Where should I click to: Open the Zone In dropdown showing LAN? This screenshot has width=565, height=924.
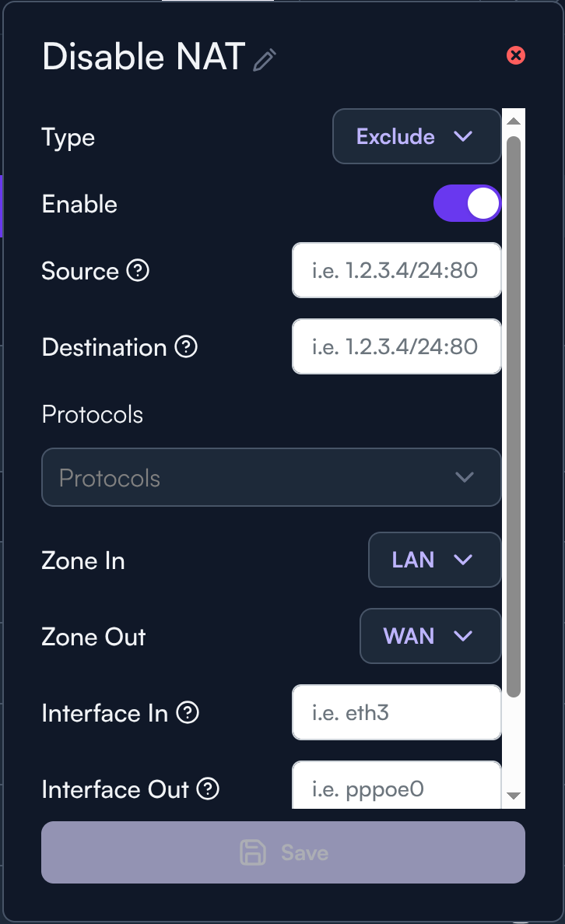[x=434, y=560]
